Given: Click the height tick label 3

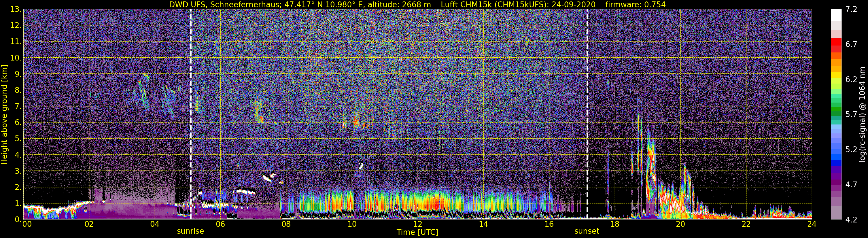Looking at the screenshot, I should point(18,171).
